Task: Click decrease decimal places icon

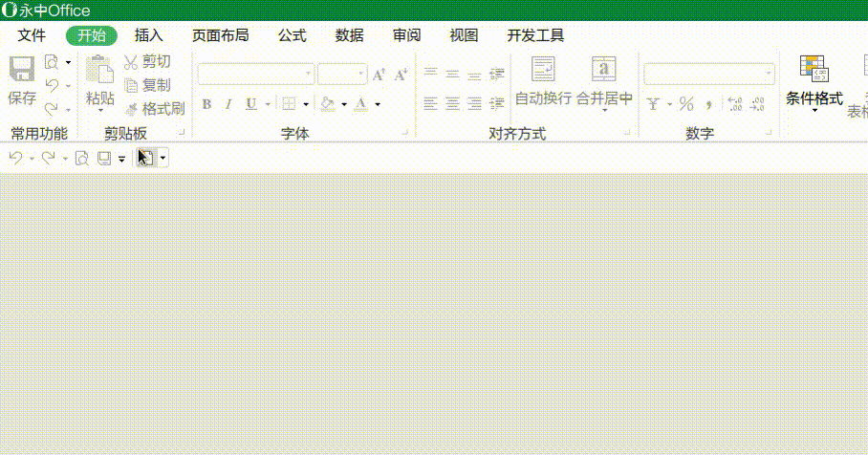Action: (757, 104)
